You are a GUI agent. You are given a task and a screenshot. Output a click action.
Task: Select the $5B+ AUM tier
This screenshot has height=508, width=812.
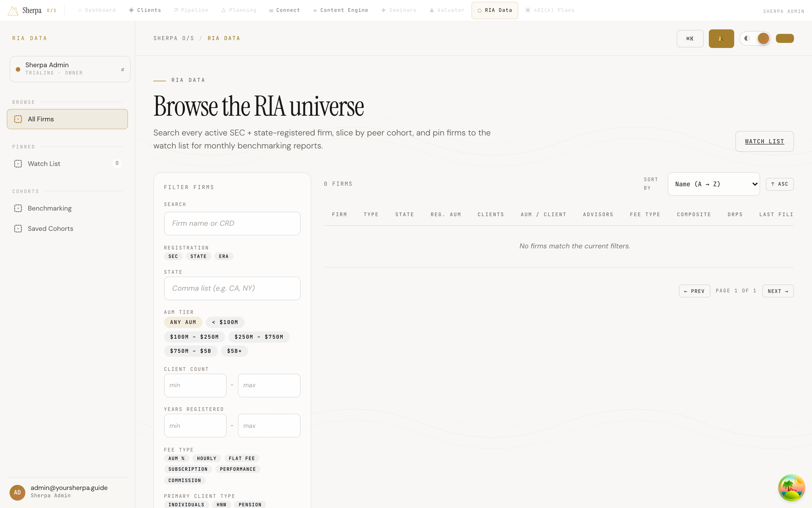pos(234,351)
